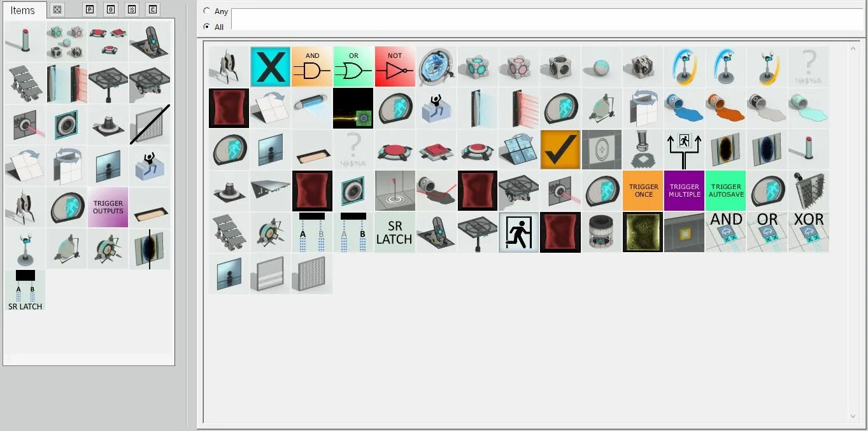868x431 pixels.
Task: Choose the dropper tube over diamond item
Action: click(643, 150)
